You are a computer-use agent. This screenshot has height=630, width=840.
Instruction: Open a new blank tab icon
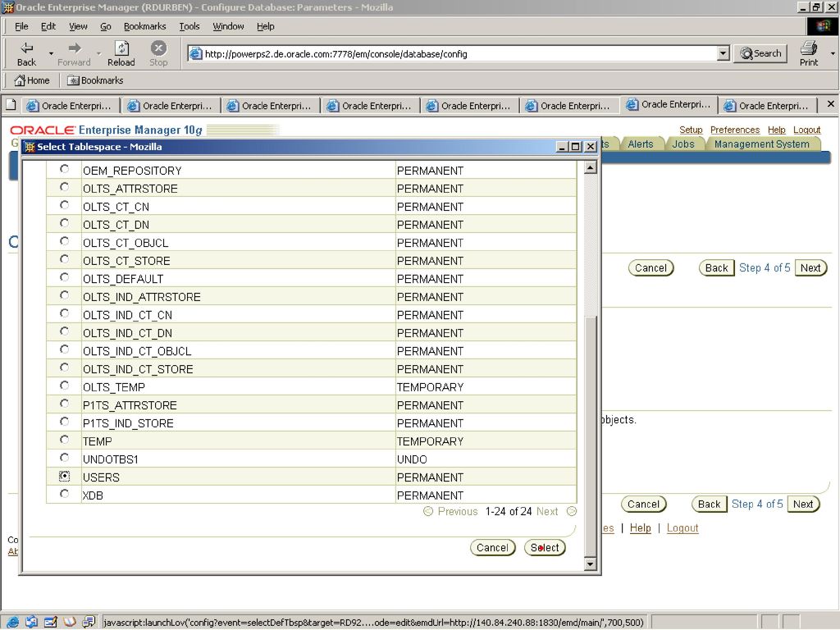pyautogui.click(x=11, y=105)
